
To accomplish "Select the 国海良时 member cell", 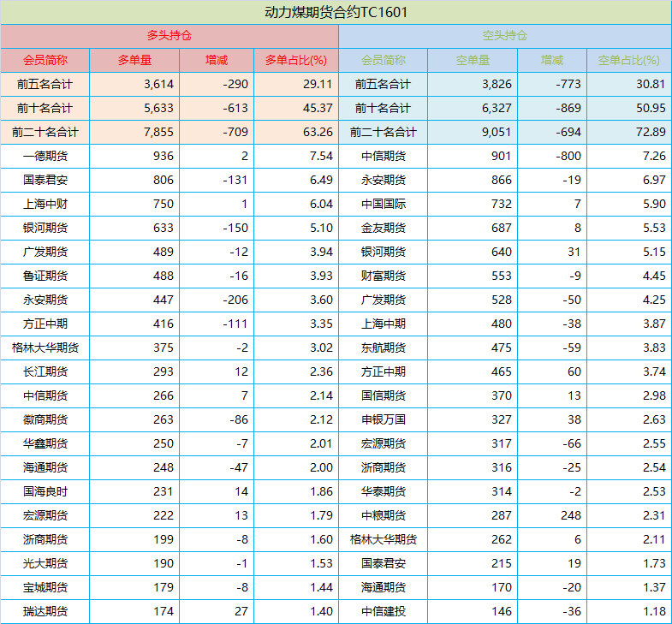I will tap(45, 491).
